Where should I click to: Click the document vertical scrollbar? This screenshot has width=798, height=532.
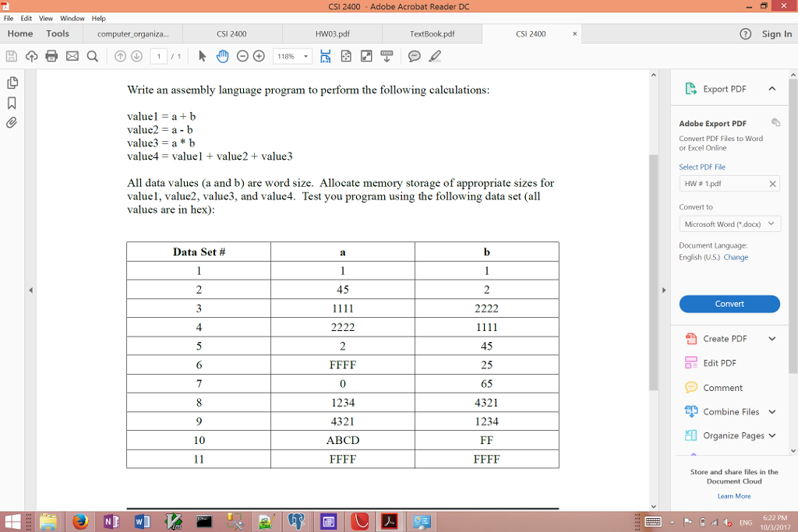click(653, 273)
